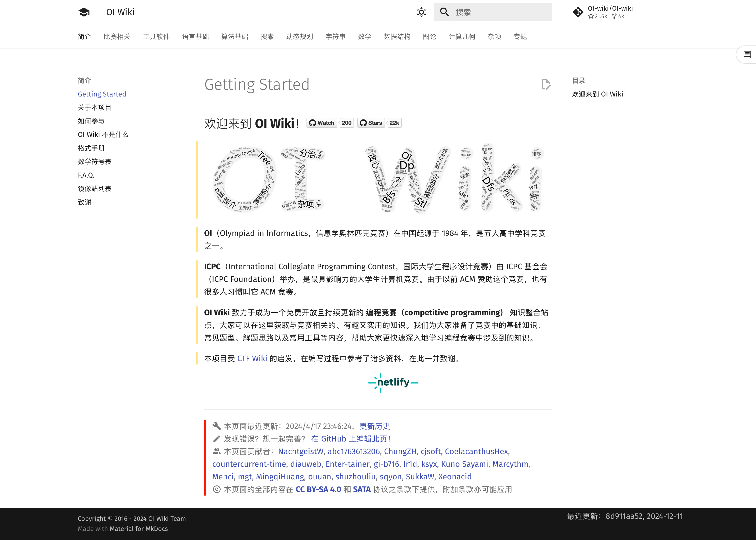The height and width of the screenshot is (540, 756).
Task: Open 格式手册 in the sidebar
Action: [x=91, y=148]
